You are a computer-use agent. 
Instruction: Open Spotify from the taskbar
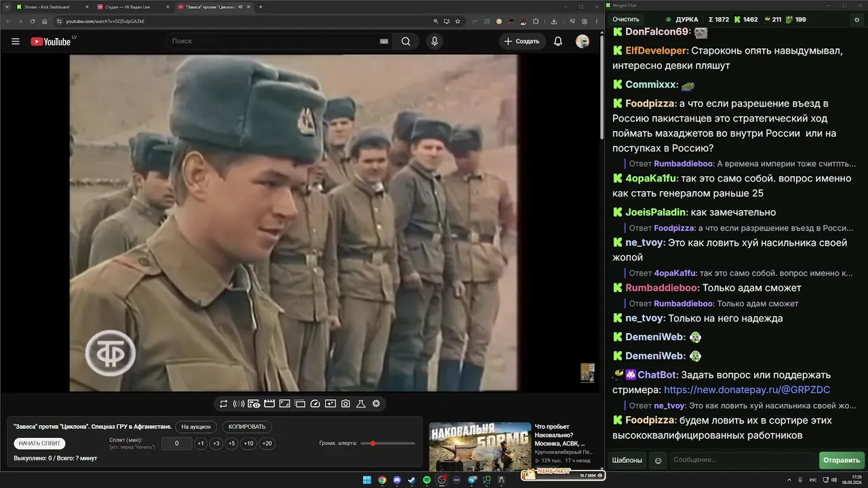427,480
